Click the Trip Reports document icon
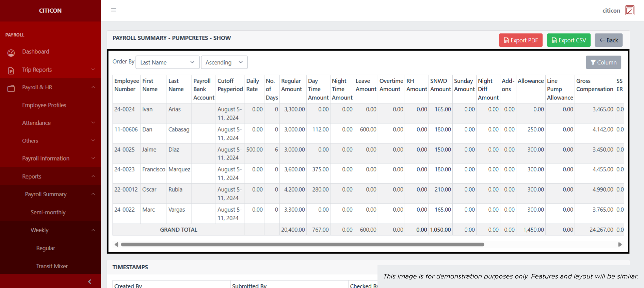This screenshot has width=644, height=288. (x=11, y=71)
